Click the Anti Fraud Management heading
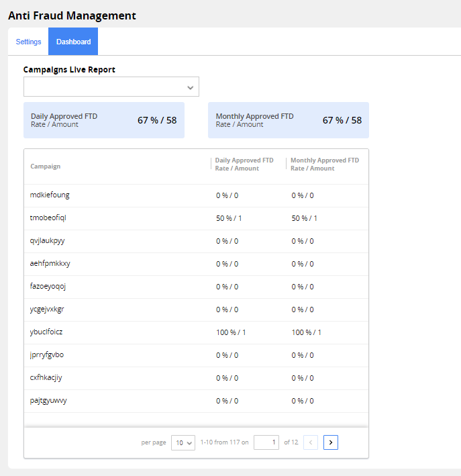461x476 pixels. tap(72, 15)
